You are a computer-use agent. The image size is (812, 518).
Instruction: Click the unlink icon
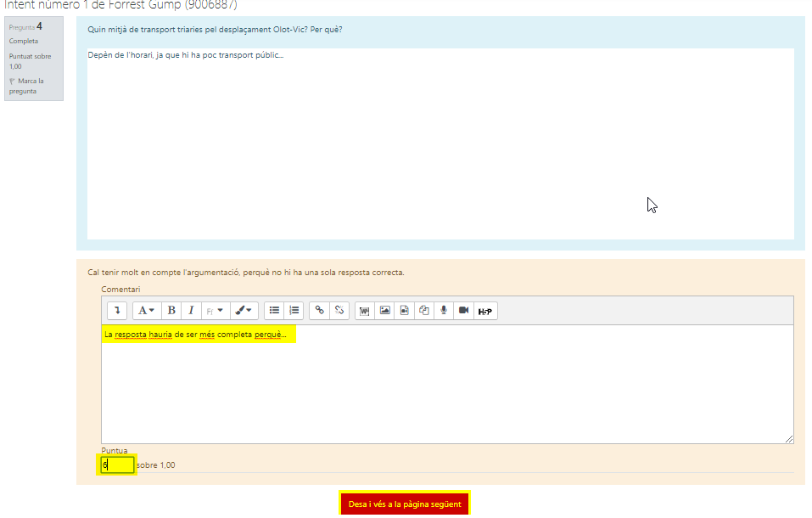(x=339, y=311)
